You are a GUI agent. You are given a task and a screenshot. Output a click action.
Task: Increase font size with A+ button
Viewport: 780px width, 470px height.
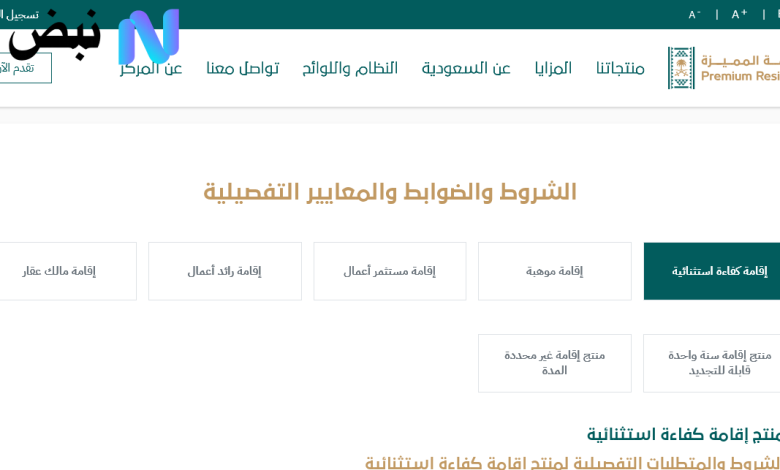coord(739,14)
